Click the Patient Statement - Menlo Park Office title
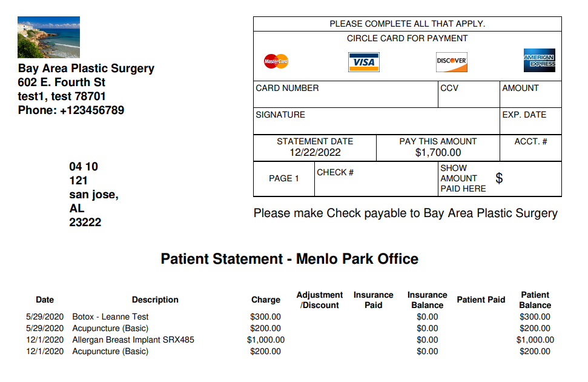The height and width of the screenshot is (382, 588). (x=289, y=259)
